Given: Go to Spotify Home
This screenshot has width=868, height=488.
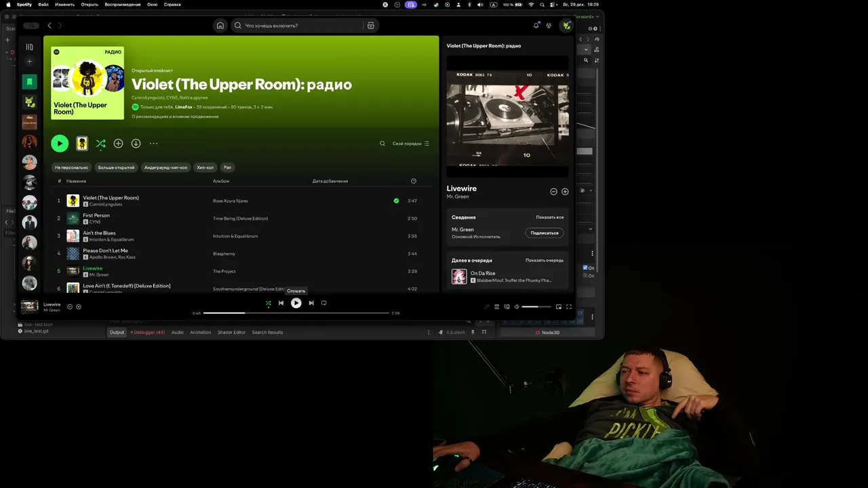Looking at the screenshot, I should point(220,26).
